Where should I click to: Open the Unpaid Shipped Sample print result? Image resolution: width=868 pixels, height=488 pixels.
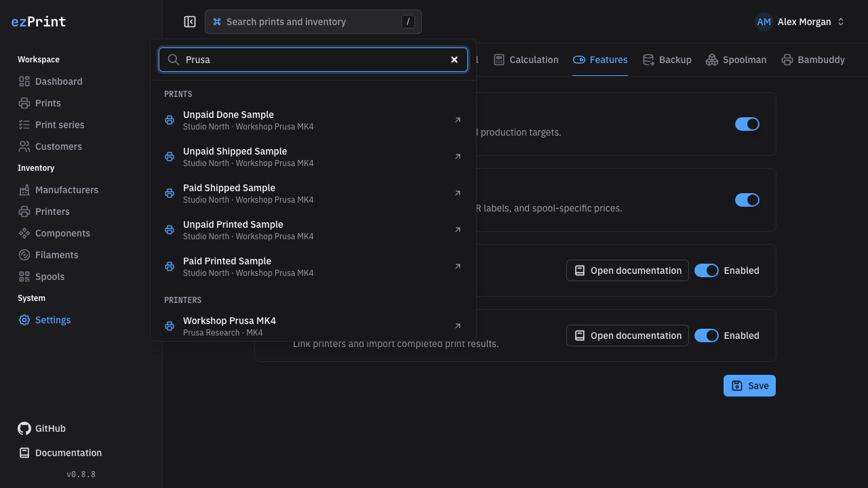tap(313, 157)
